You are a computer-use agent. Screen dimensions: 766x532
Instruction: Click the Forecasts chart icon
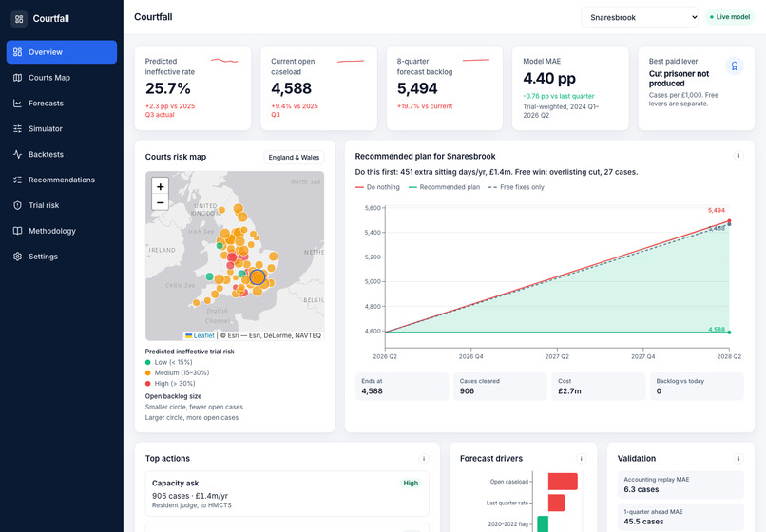tap(18, 104)
